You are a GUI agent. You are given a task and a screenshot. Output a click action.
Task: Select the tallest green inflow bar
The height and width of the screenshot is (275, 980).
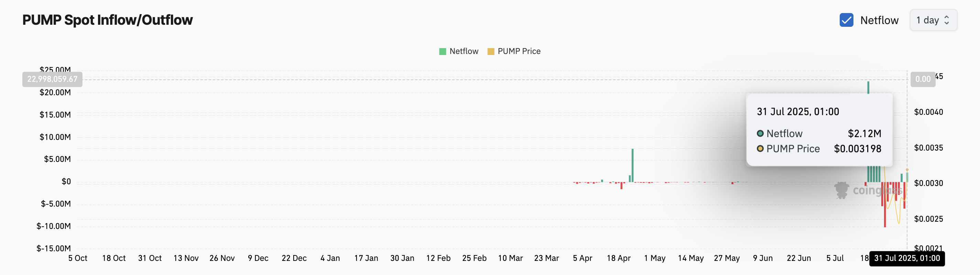pyautogui.click(x=868, y=87)
